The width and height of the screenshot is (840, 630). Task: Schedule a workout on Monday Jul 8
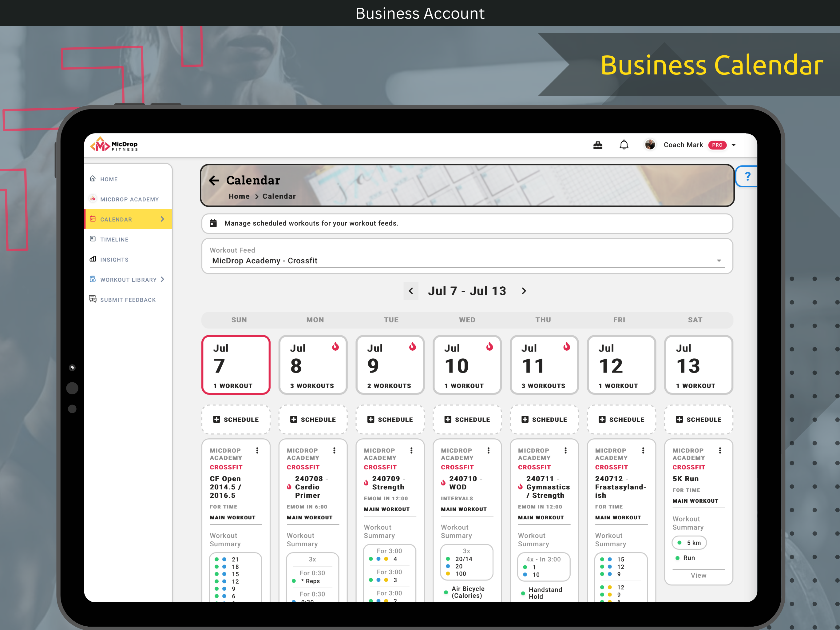pos(313,420)
